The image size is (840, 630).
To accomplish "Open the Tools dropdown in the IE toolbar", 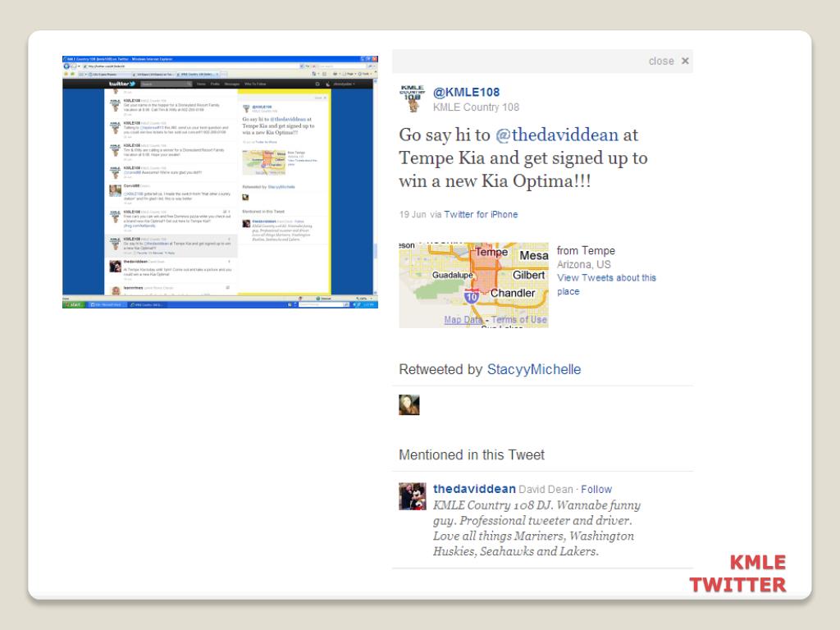I will [x=367, y=74].
